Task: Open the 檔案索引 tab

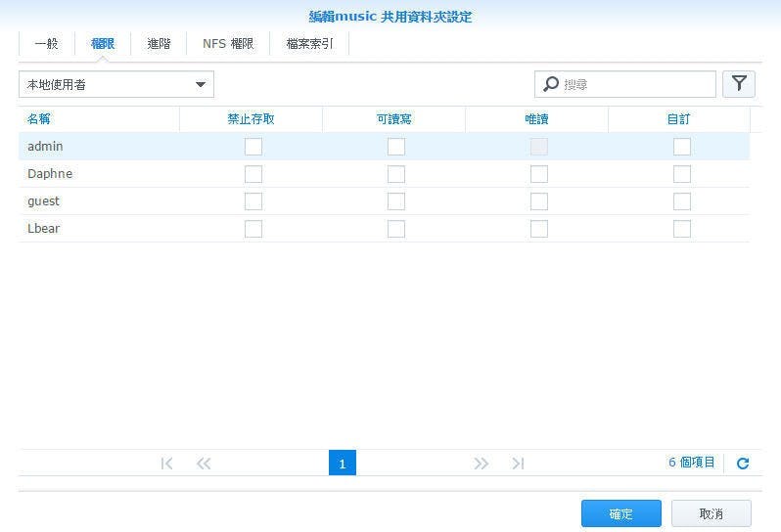Action: point(309,44)
